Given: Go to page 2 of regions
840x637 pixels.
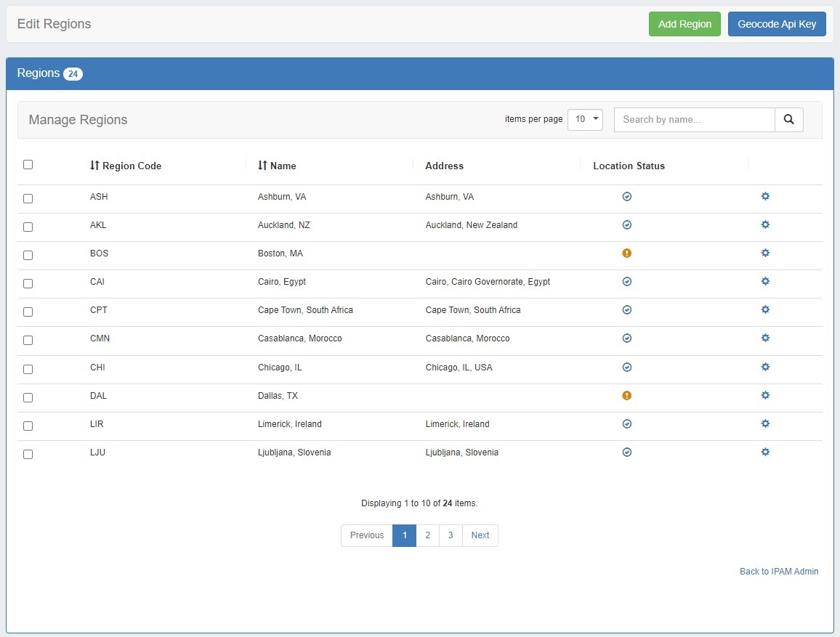Looking at the screenshot, I should pos(427,535).
